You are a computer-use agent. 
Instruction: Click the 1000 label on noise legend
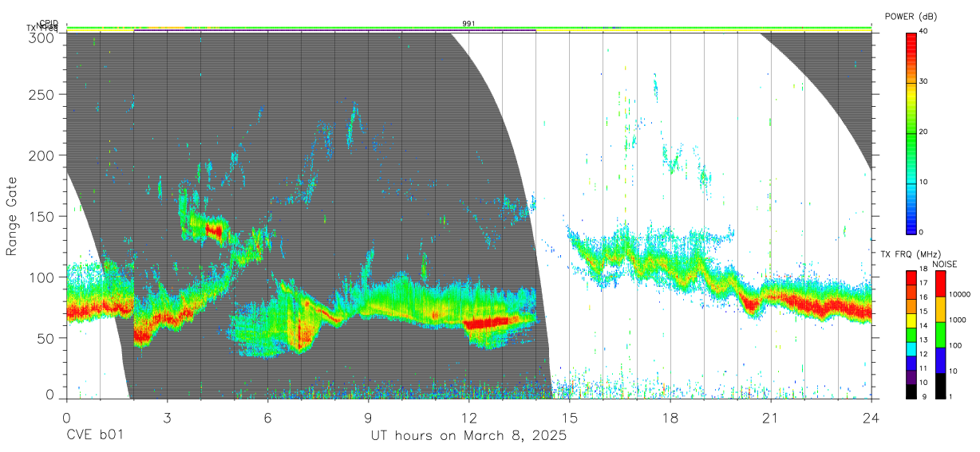coord(957,319)
